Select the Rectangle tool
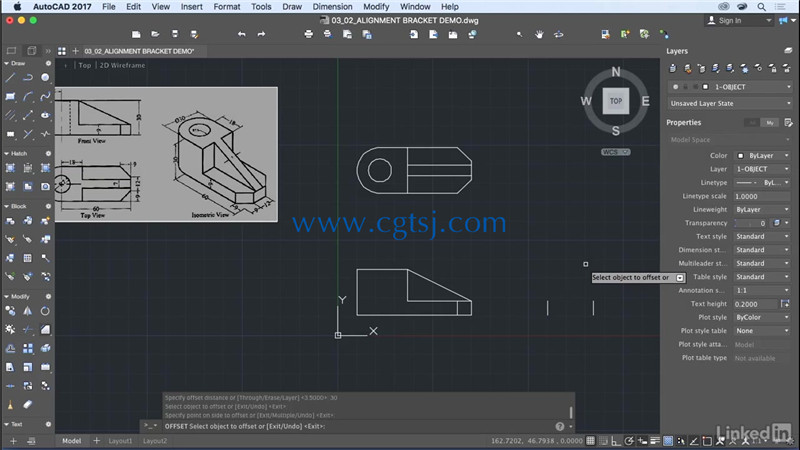Viewport: 800px width, 450px height. 10,96
